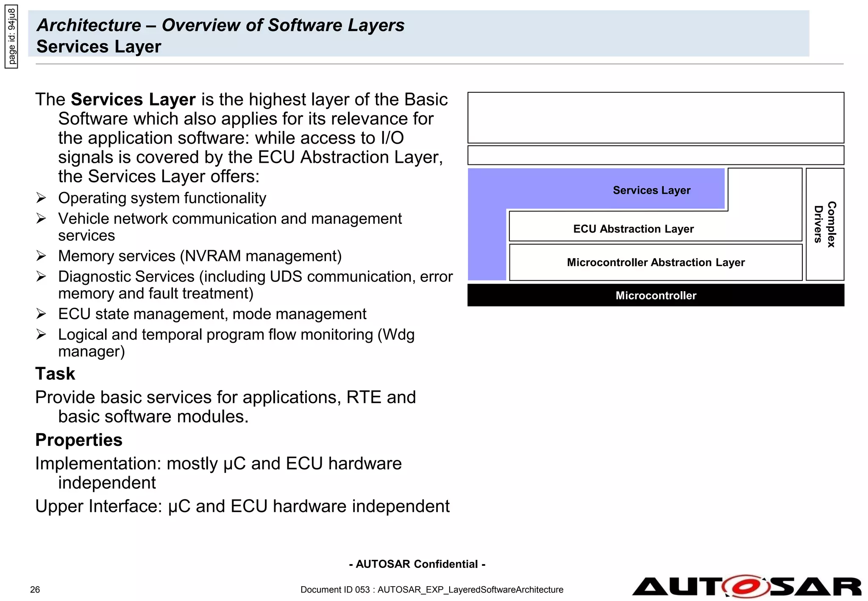Image resolution: width=868 pixels, height=601 pixels.
Task: Click the Document ID 053 footer text
Action: click(x=432, y=590)
